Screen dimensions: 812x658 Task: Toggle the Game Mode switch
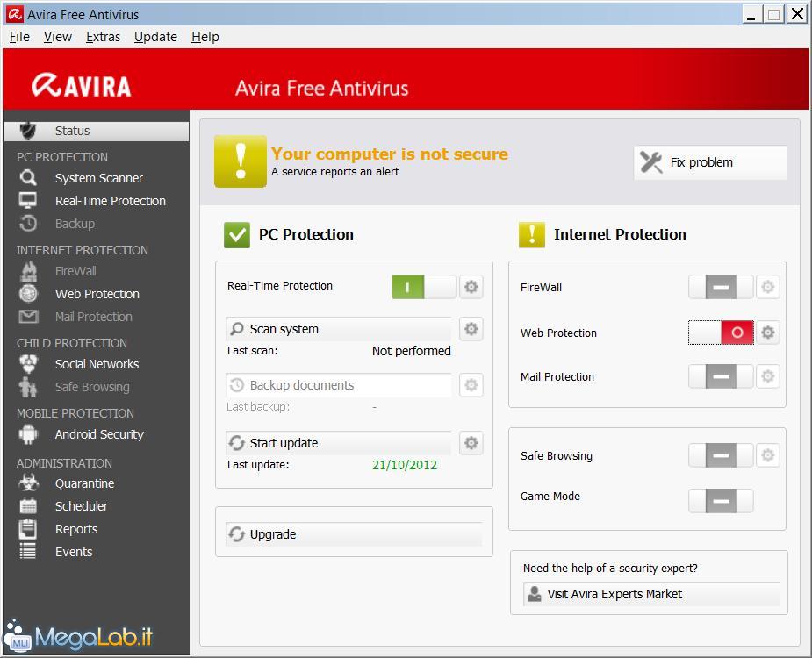[721, 501]
